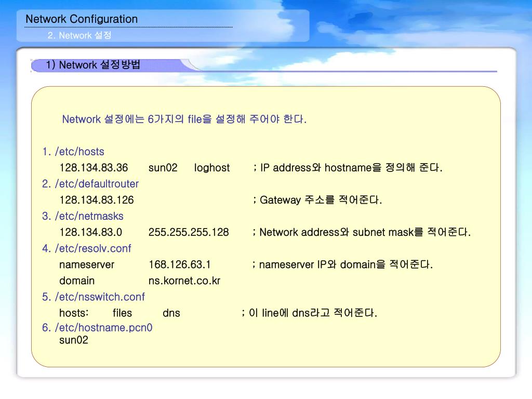
Task: Click the comment 'nameserver IP와 domain을 적어준다.'
Action: pos(346,264)
